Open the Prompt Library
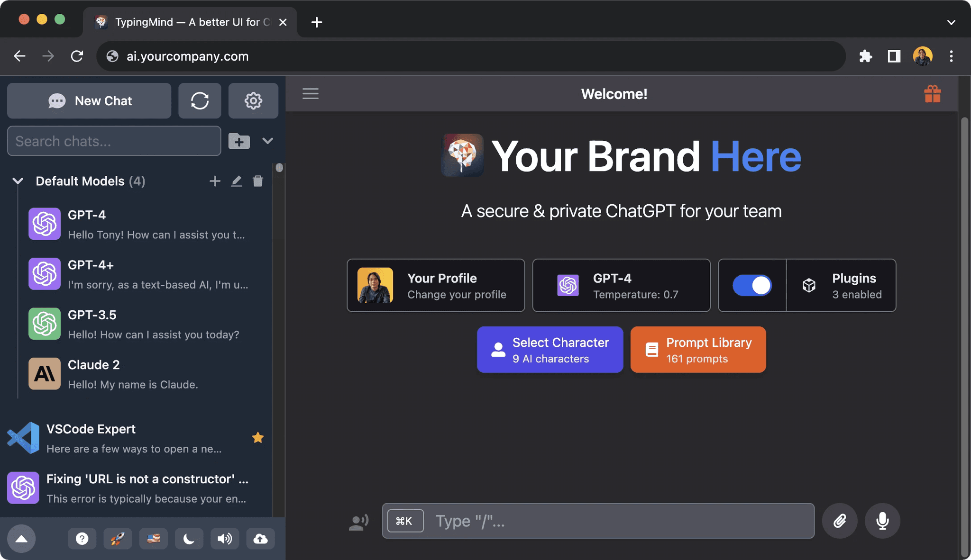The image size is (971, 560). click(x=697, y=349)
